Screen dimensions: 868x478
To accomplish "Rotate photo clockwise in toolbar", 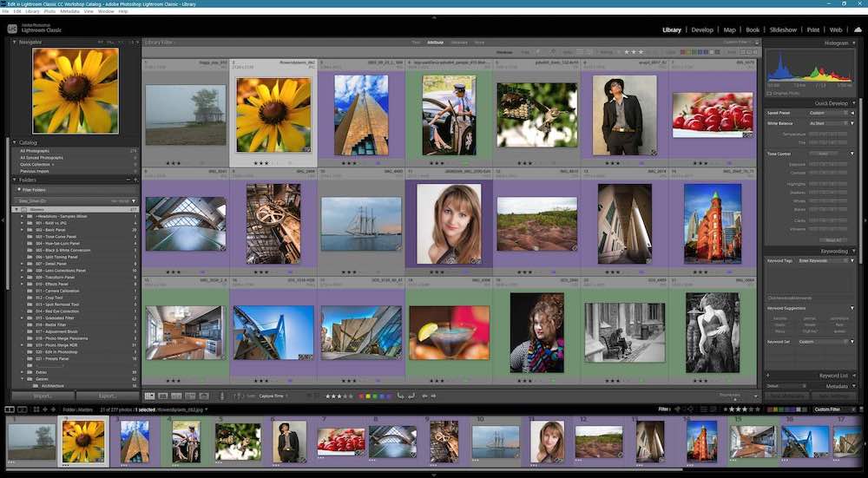I will coord(411,396).
